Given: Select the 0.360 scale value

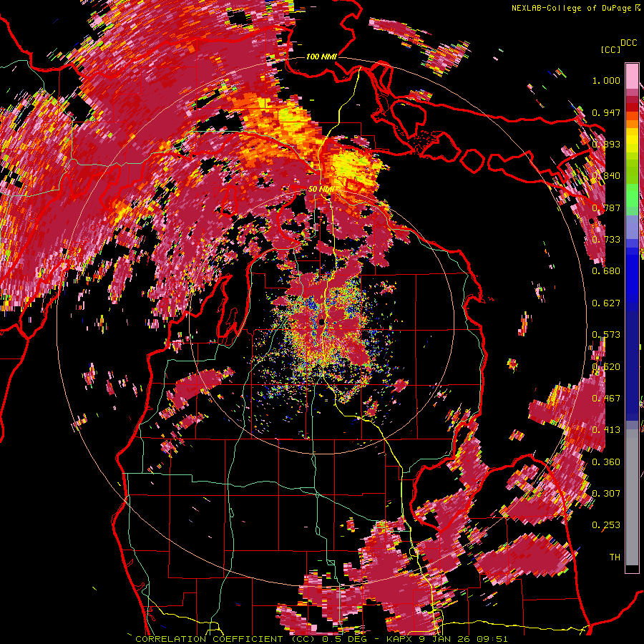Looking at the screenshot, I should (606, 462).
